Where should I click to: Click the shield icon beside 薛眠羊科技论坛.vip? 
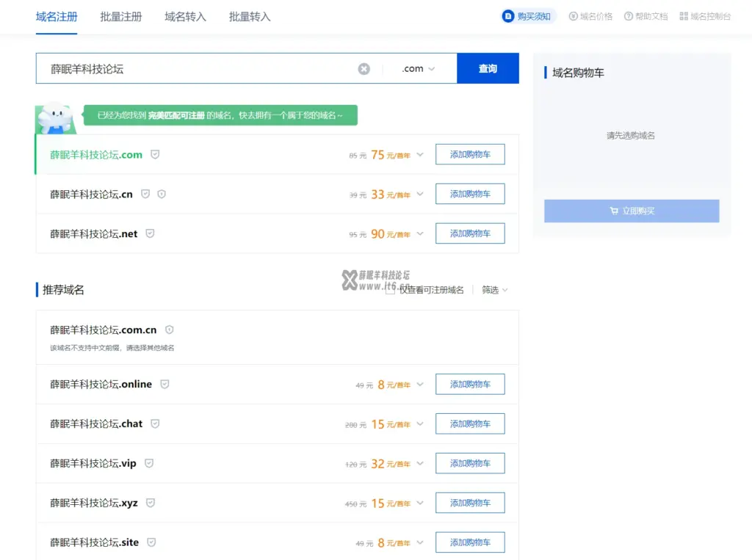[149, 463]
